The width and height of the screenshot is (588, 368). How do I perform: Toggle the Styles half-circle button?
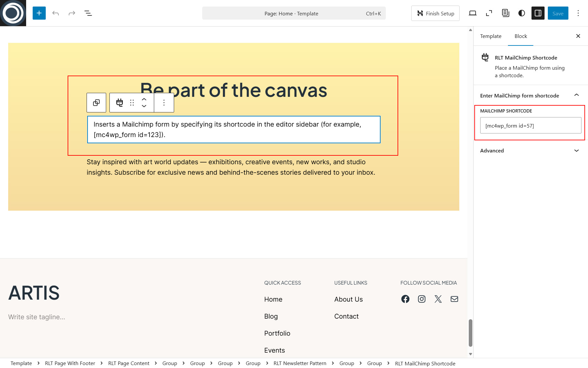pos(522,13)
